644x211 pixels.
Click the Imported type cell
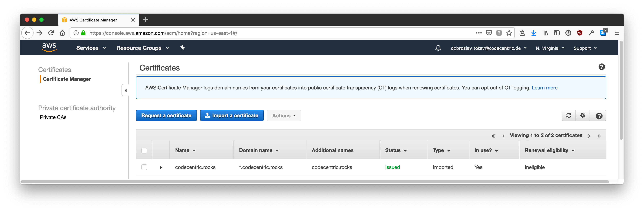pyautogui.click(x=443, y=167)
